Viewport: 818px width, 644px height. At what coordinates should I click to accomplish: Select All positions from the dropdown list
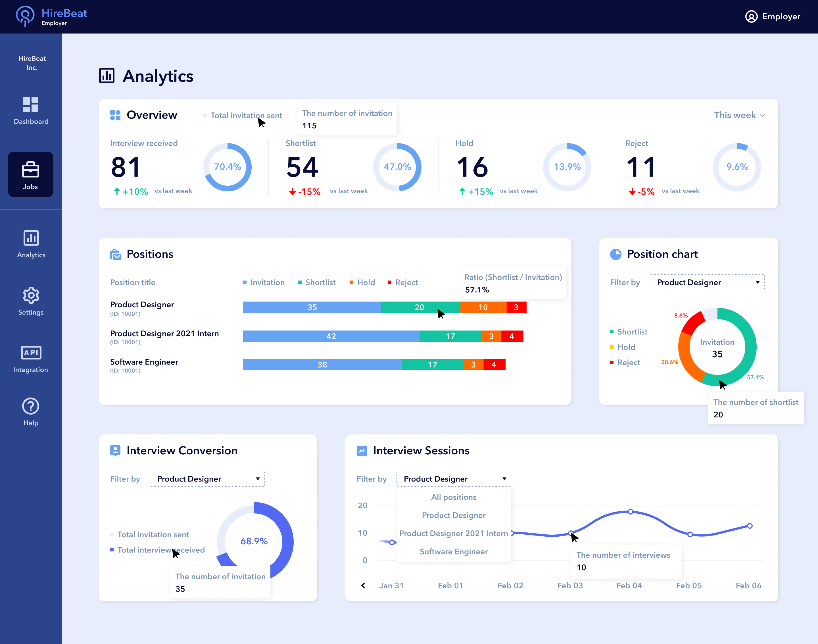point(454,497)
